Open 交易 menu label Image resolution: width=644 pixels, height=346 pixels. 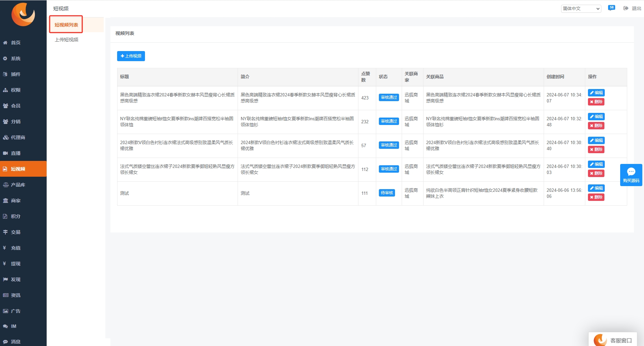[x=16, y=232]
